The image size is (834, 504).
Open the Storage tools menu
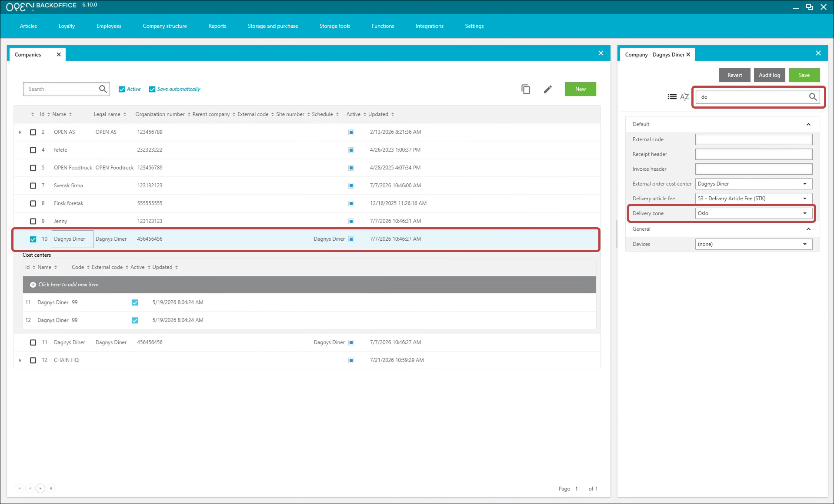point(335,26)
